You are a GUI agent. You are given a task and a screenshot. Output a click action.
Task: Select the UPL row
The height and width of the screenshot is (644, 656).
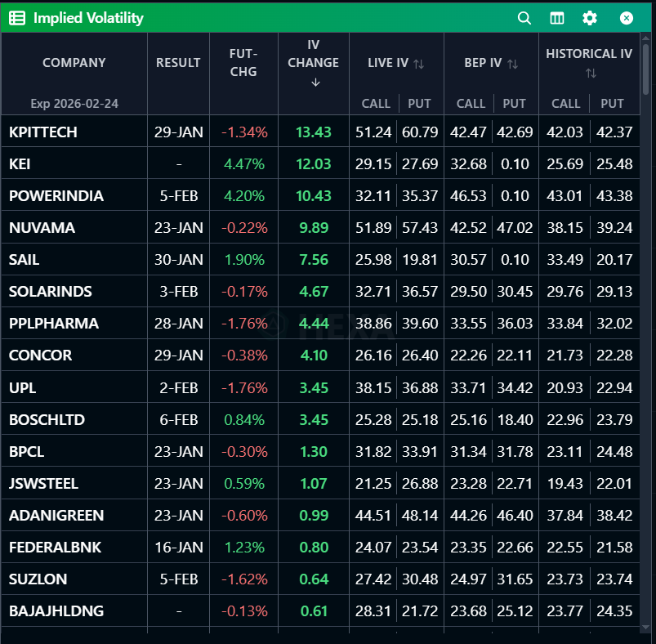[x=320, y=387]
